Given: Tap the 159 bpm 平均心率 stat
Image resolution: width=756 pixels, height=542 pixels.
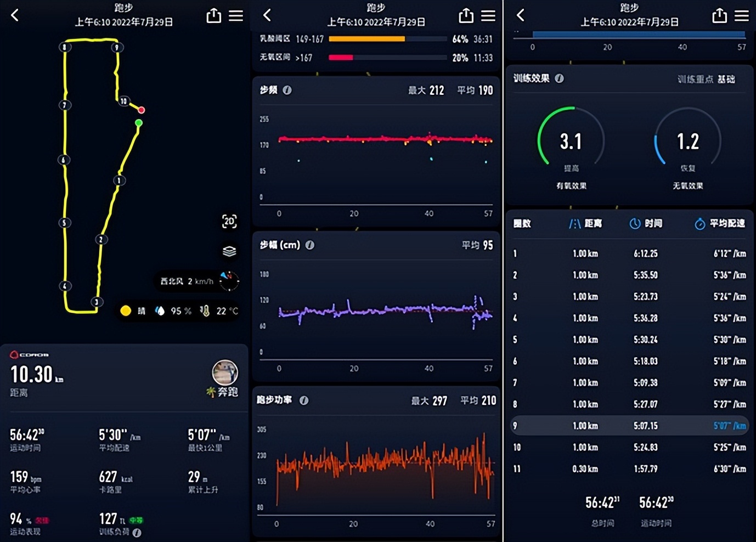Looking at the screenshot, I should tap(26, 481).
